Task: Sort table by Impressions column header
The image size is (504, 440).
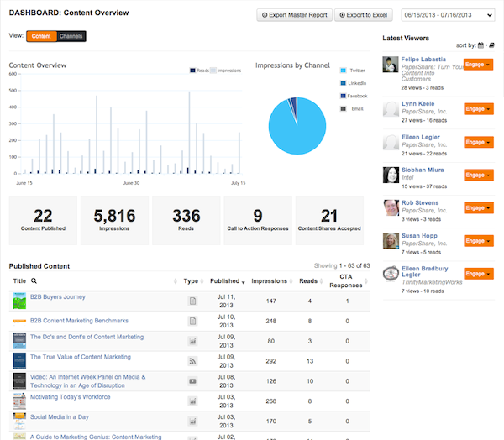Action: pos(269,281)
